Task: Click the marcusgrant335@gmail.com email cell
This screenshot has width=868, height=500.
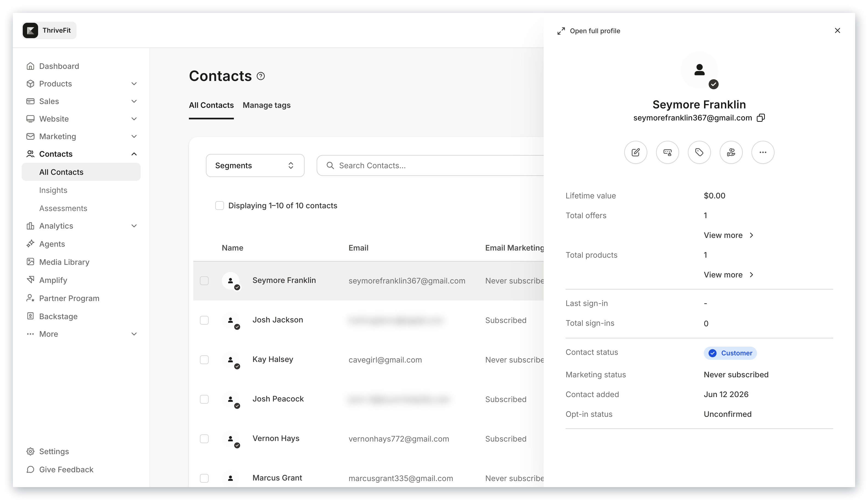Action: pyautogui.click(x=401, y=478)
